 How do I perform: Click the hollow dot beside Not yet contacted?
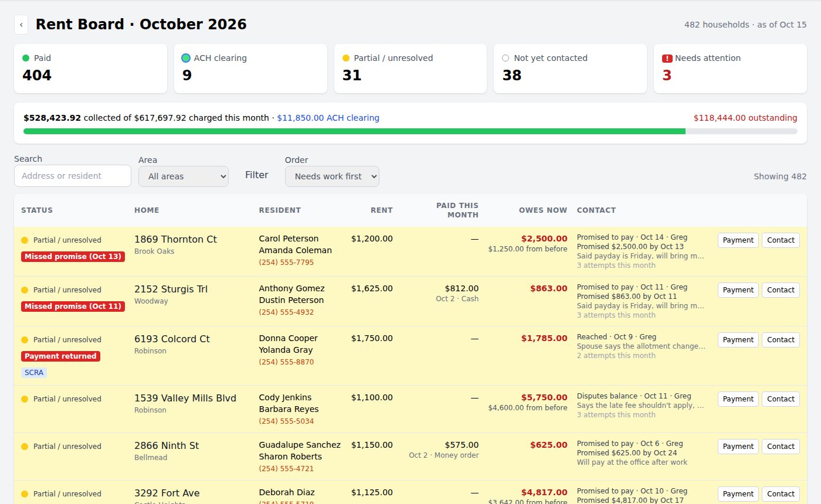pos(506,58)
